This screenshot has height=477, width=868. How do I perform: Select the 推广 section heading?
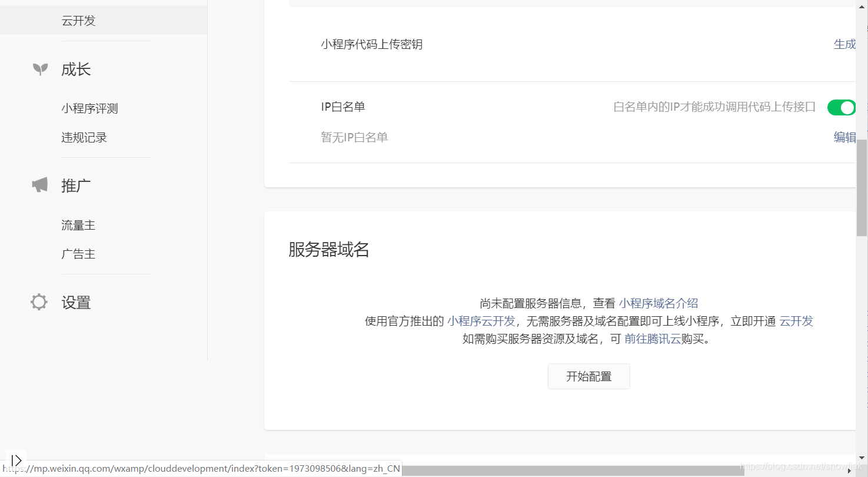pyautogui.click(x=76, y=185)
